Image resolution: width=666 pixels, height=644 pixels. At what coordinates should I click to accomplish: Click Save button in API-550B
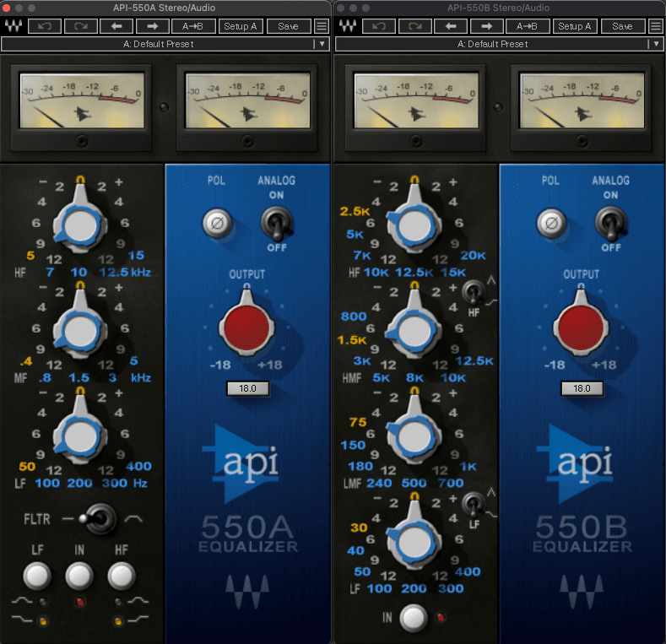(x=623, y=26)
